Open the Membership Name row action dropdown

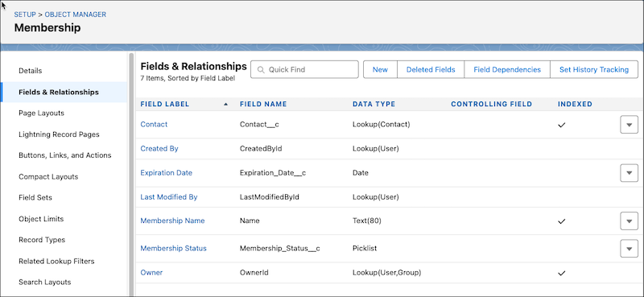[629, 221]
